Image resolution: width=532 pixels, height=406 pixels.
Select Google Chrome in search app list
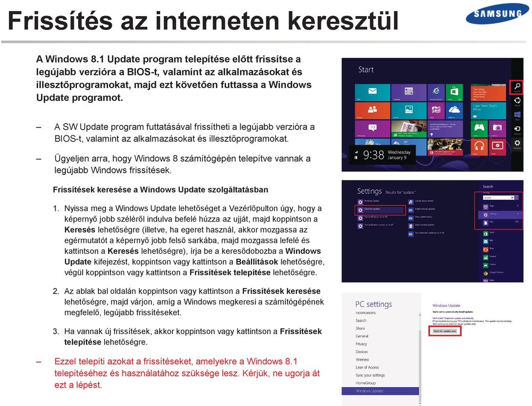click(x=493, y=273)
